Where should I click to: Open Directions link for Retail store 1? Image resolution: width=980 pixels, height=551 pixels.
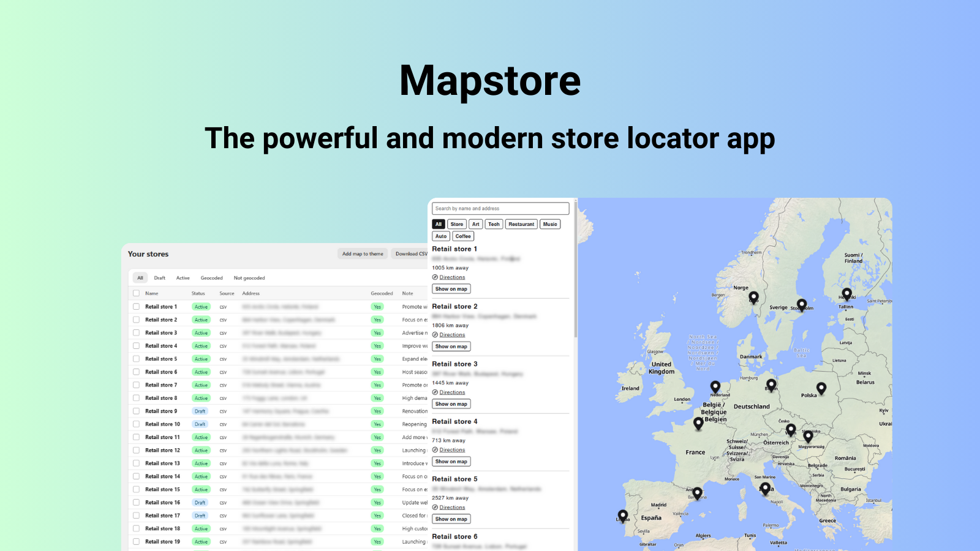point(452,277)
